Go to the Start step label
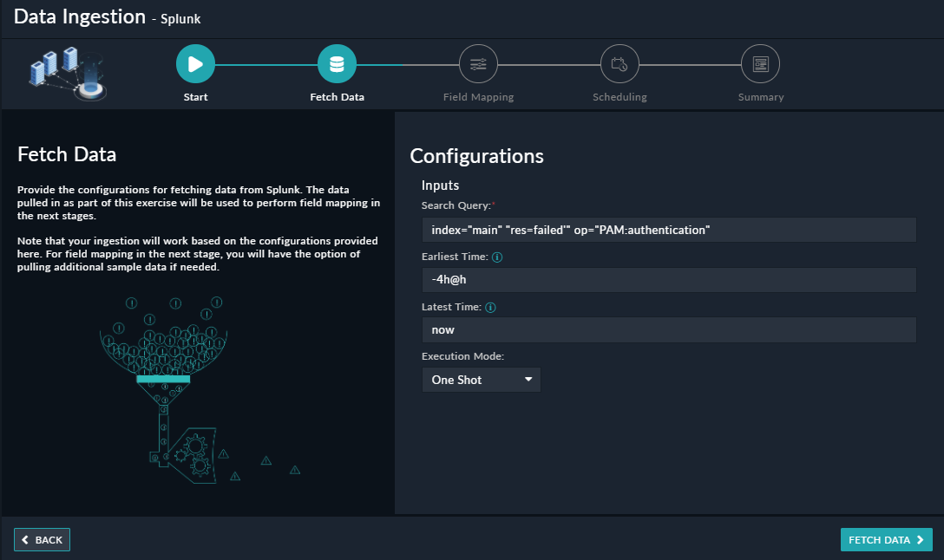Image resolution: width=944 pixels, height=560 pixels. (x=195, y=97)
